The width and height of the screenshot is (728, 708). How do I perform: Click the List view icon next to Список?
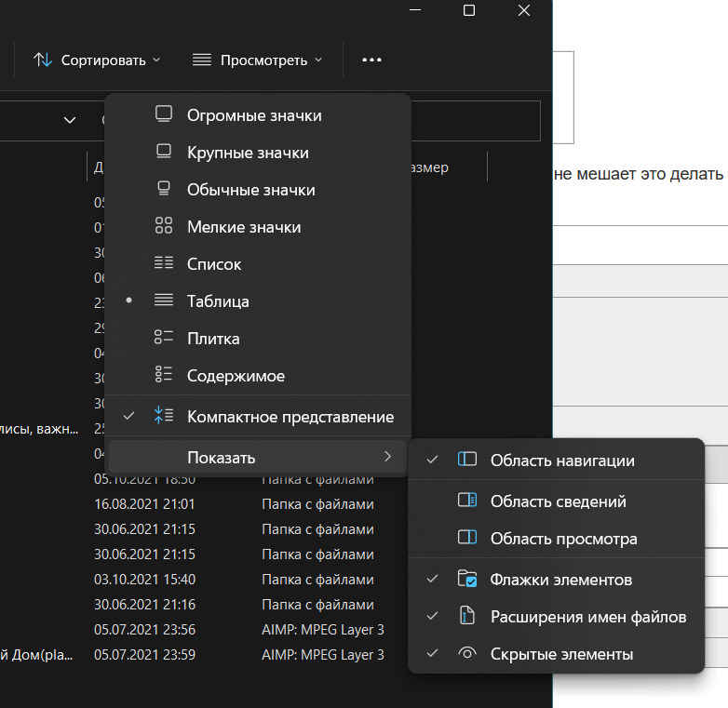pyautogui.click(x=164, y=262)
